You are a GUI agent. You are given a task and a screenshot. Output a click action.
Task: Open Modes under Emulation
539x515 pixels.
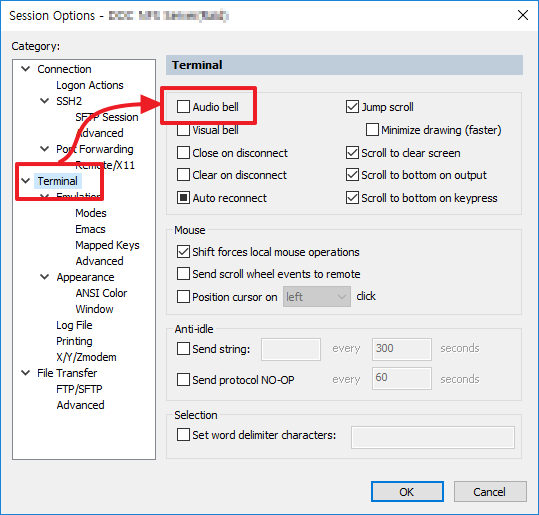tap(91, 213)
